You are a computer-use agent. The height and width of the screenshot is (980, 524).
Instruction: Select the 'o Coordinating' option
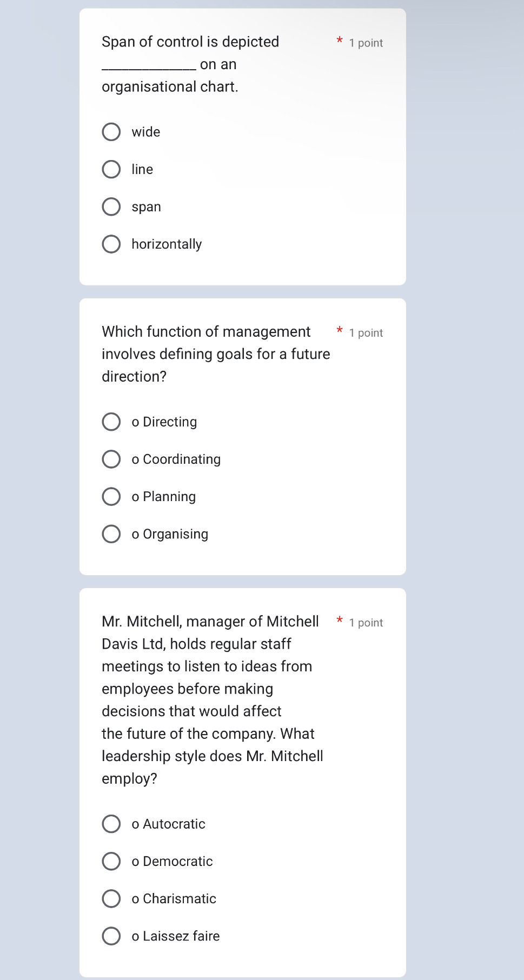pos(111,459)
